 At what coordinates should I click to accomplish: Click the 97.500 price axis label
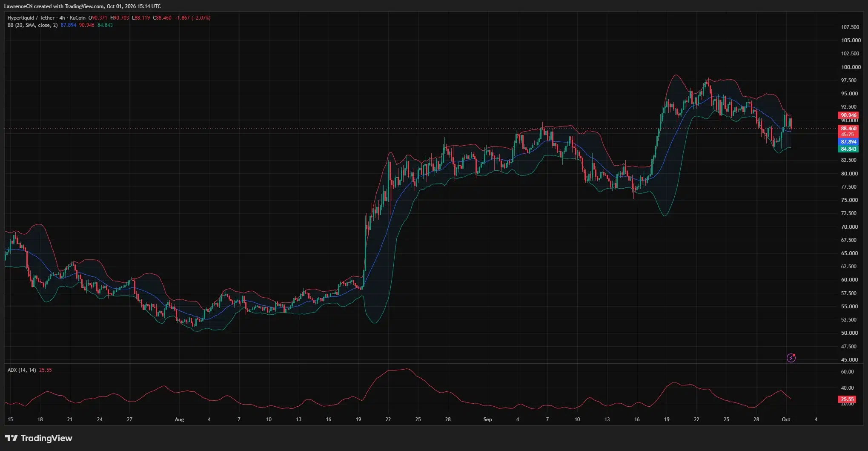(x=848, y=80)
